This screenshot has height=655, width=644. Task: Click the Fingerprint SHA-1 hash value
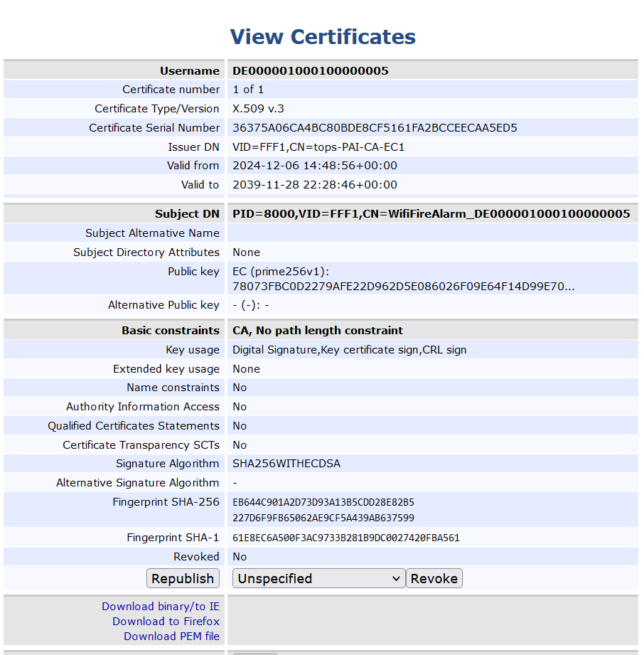[x=346, y=538]
